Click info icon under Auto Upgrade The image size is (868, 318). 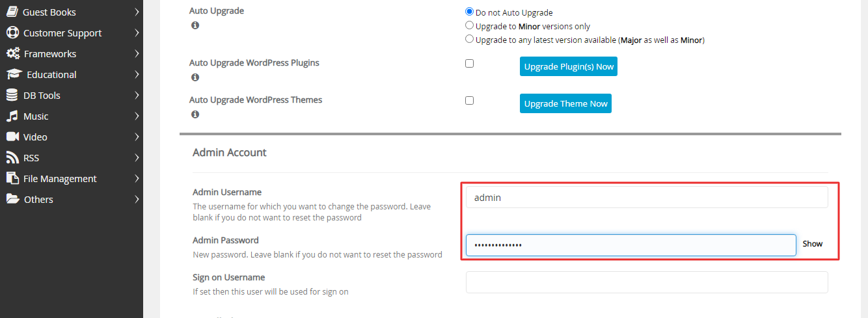coord(195,25)
